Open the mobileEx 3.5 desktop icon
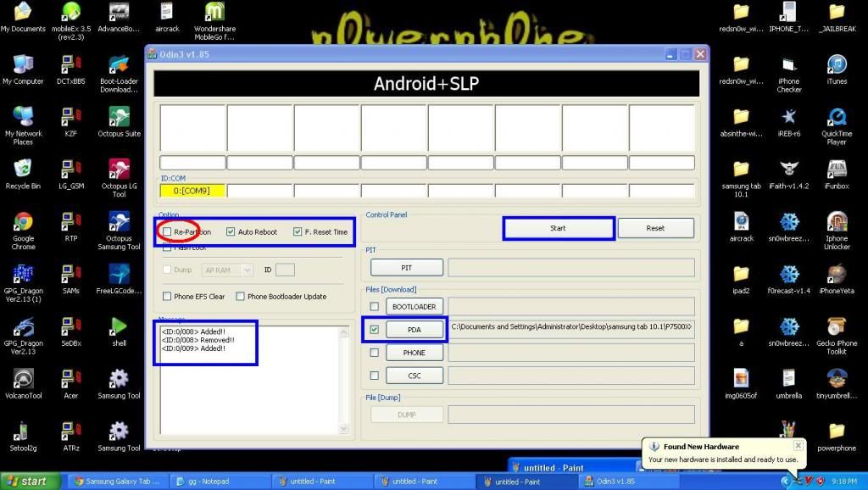This screenshot has width=868, height=490. click(71, 21)
